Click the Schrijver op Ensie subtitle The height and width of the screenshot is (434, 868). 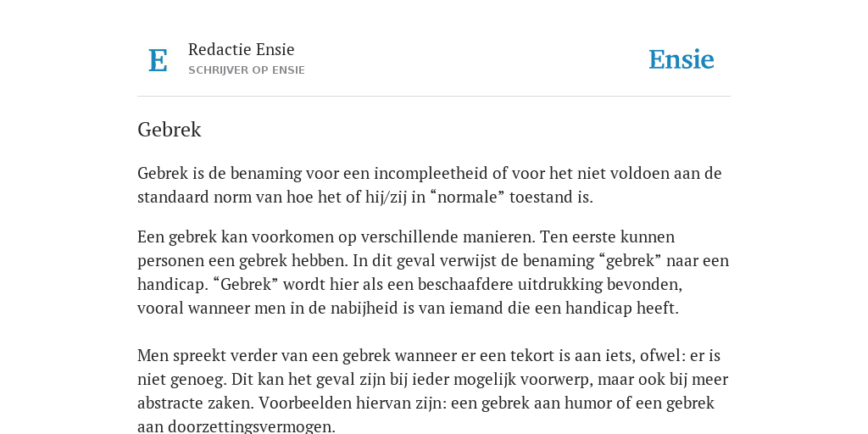pos(247,70)
